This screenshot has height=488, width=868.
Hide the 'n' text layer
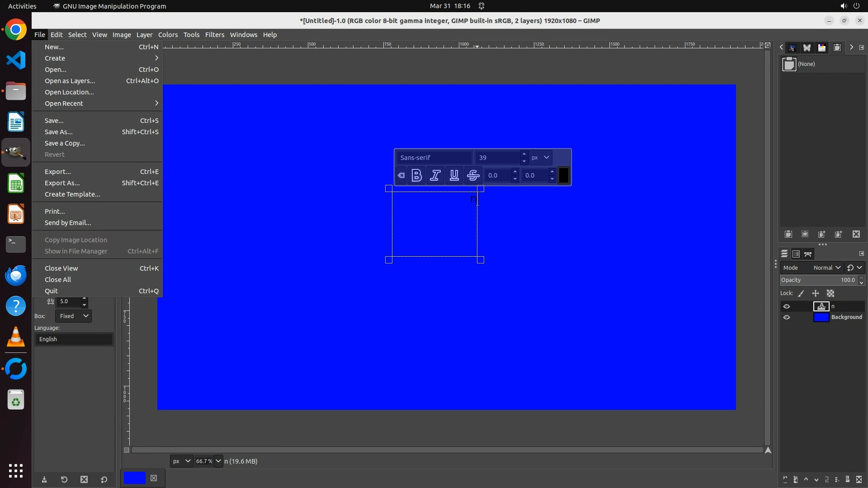coord(787,306)
